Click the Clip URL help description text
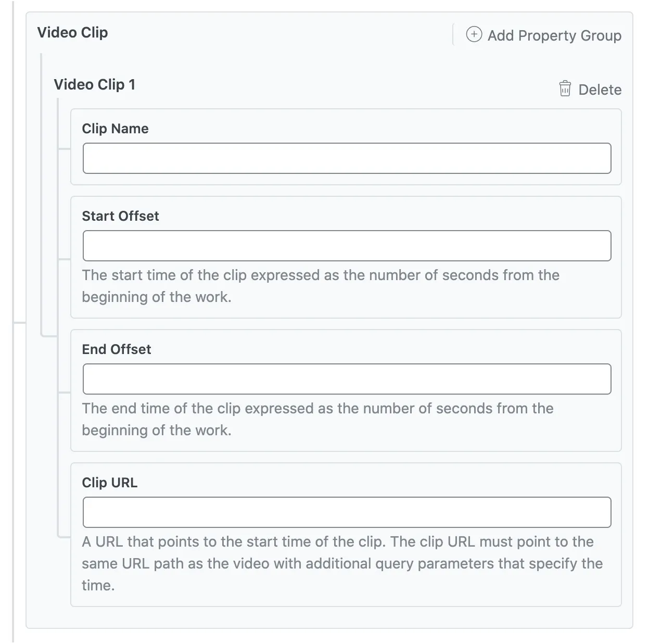Viewport: 649px width, 644px height. (342, 563)
